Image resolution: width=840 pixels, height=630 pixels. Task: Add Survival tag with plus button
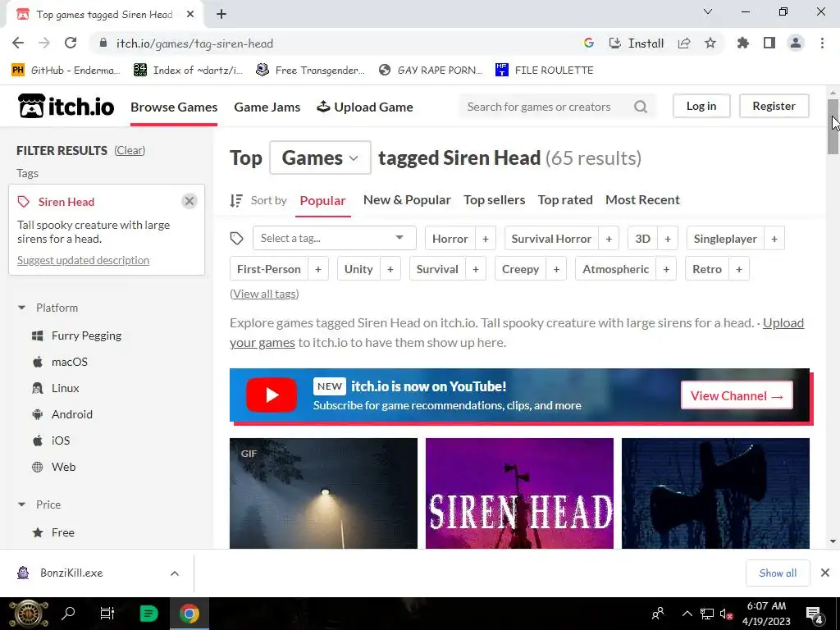click(x=476, y=269)
